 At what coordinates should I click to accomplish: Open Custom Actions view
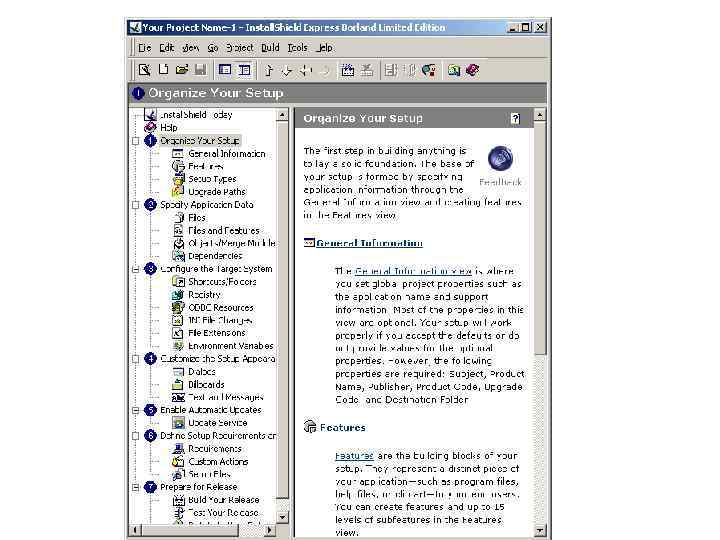point(218,461)
